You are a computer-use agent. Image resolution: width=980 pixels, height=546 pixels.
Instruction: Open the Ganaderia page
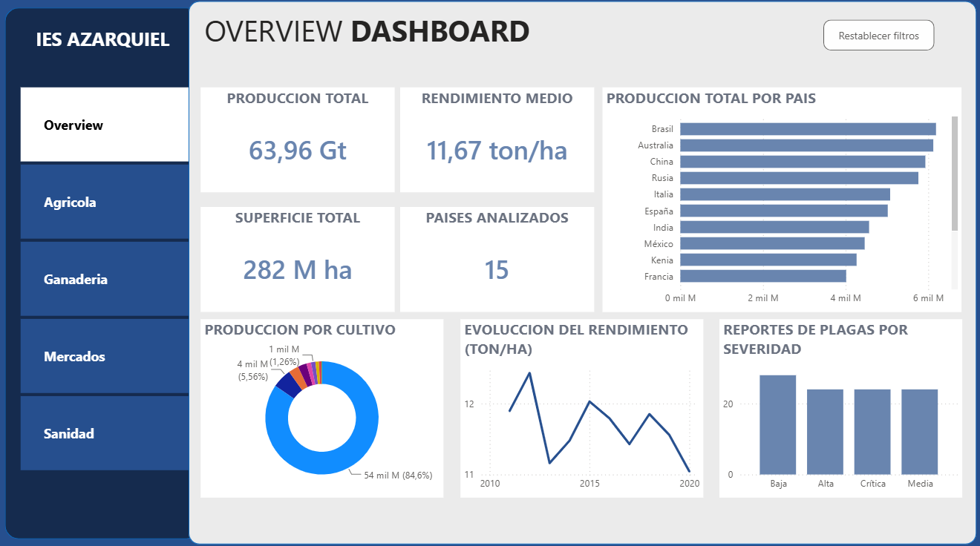105,279
